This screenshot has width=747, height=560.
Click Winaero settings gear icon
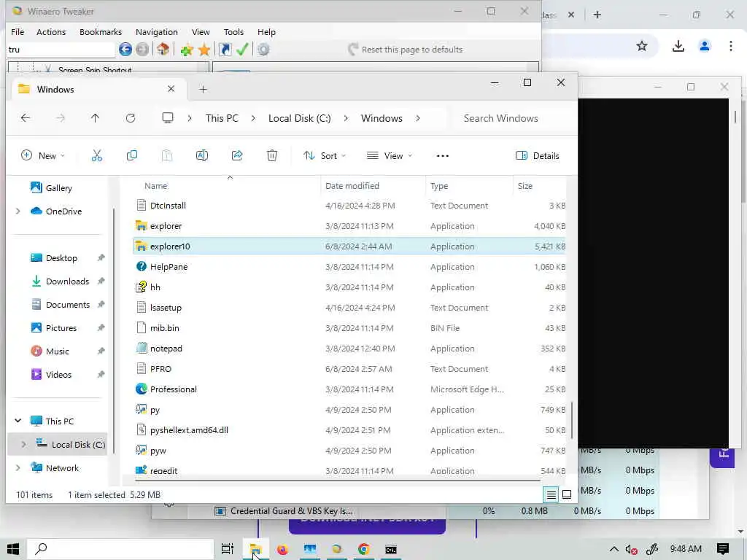point(263,49)
